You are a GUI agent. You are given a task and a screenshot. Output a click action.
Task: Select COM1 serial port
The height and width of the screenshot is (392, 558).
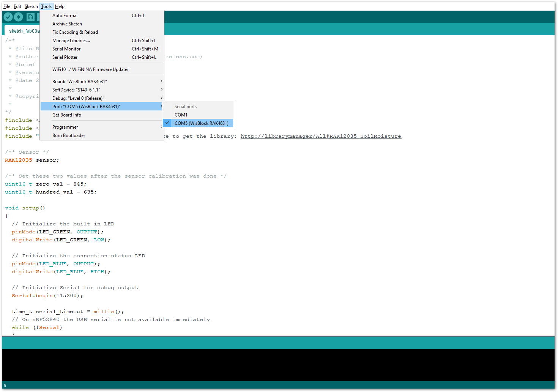pyautogui.click(x=198, y=115)
